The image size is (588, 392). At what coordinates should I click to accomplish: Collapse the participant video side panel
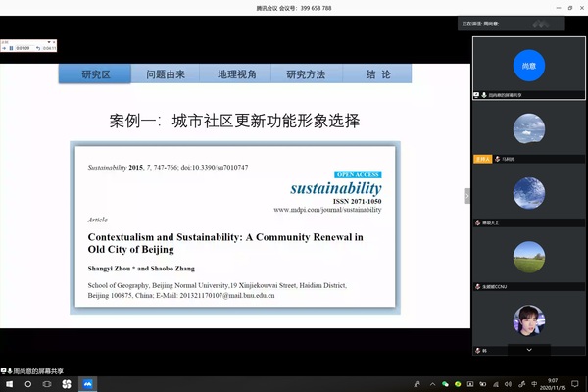[x=466, y=196]
